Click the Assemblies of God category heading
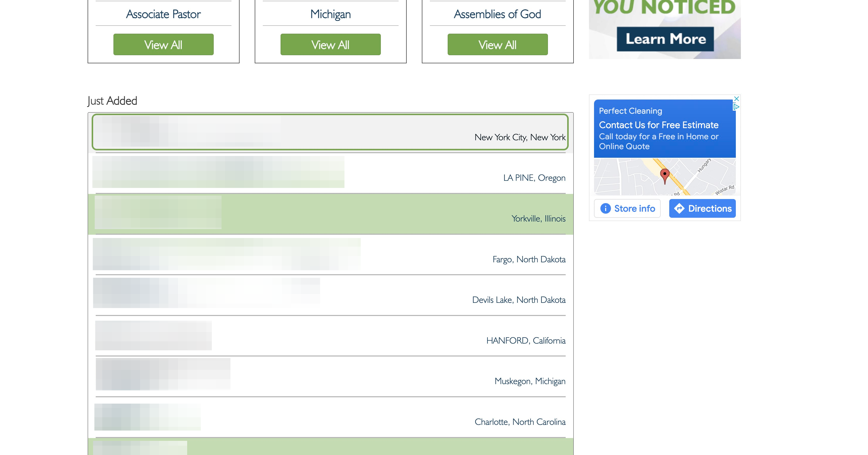Viewport: 868px width, 455px height. [497, 14]
